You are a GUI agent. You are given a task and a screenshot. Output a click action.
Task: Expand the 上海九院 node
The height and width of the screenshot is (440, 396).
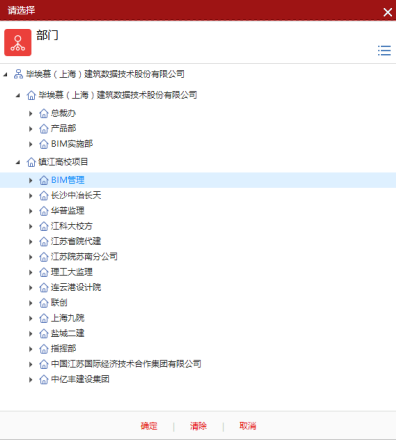click(x=31, y=318)
